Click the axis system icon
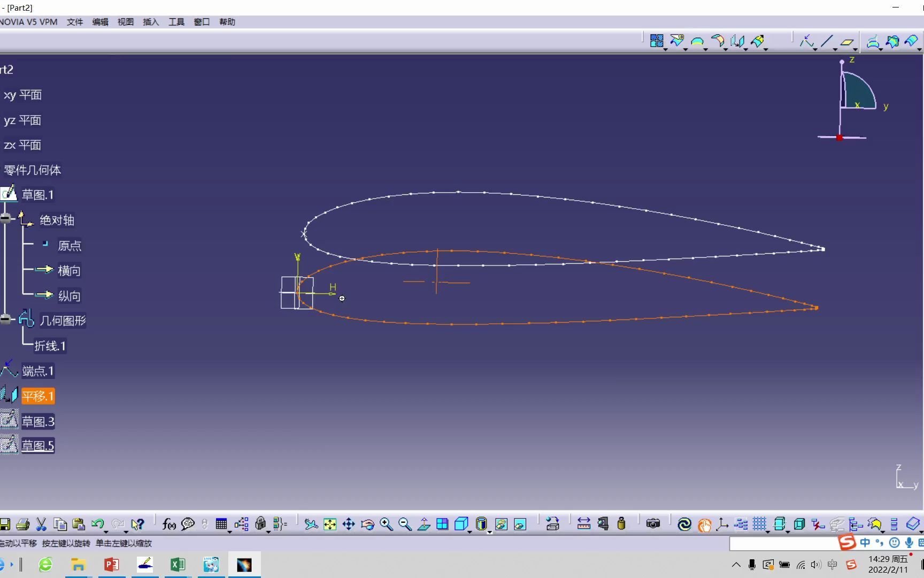Image resolution: width=924 pixels, height=578 pixels. pyautogui.click(x=722, y=524)
